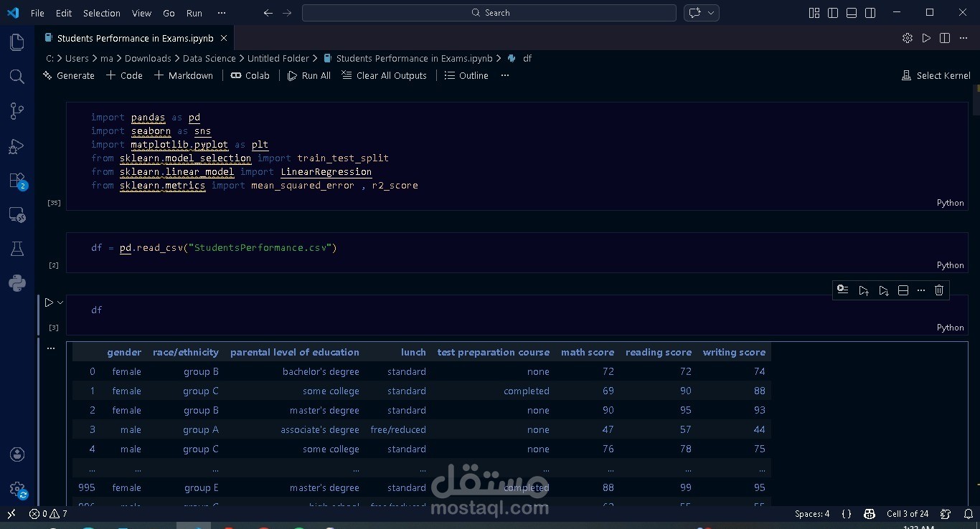Open Data Science folder breadcrumb
Image resolution: width=980 pixels, height=529 pixels.
[x=209, y=58]
